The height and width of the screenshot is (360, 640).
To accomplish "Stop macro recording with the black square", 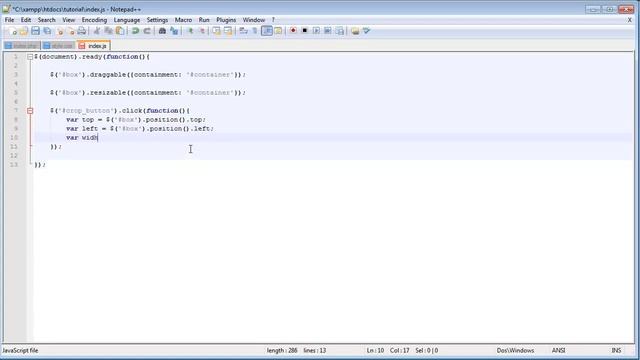I will tap(304, 31).
